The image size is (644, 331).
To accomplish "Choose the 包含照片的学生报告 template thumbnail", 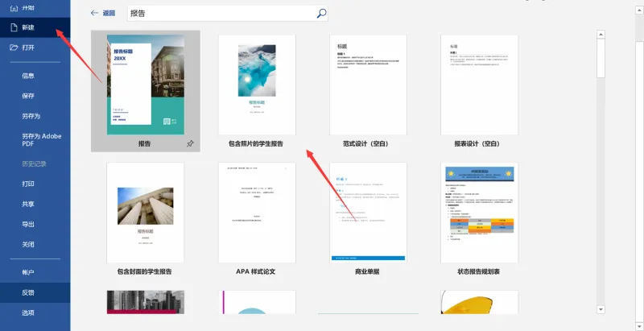I will (x=257, y=85).
